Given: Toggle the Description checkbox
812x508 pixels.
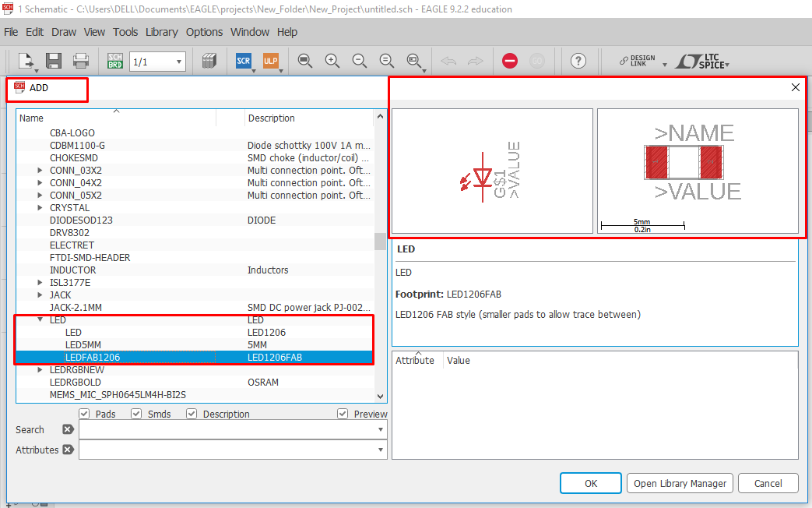Looking at the screenshot, I should click(192, 414).
